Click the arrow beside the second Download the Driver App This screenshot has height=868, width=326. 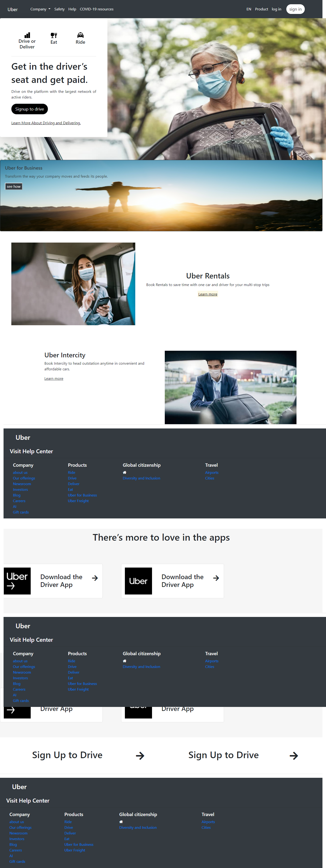216,578
